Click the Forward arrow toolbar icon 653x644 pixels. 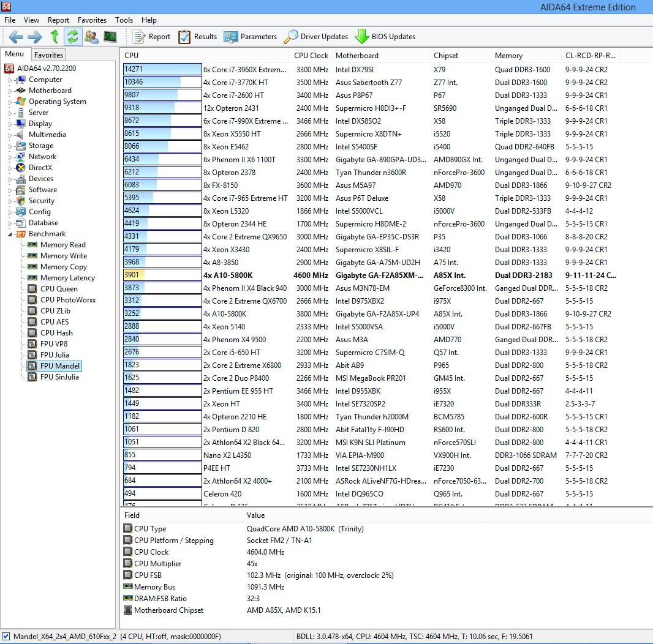[34, 37]
